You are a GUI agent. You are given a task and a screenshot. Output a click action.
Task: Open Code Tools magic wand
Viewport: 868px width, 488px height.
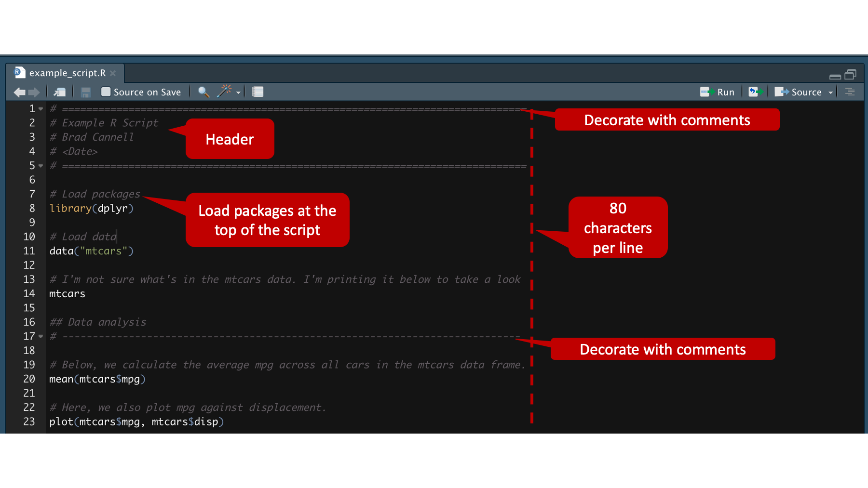225,91
